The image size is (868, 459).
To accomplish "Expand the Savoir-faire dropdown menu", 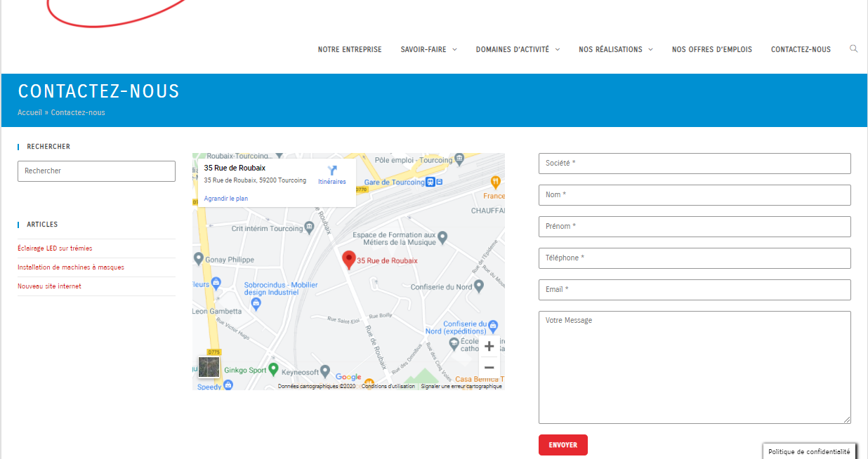I will (x=428, y=50).
